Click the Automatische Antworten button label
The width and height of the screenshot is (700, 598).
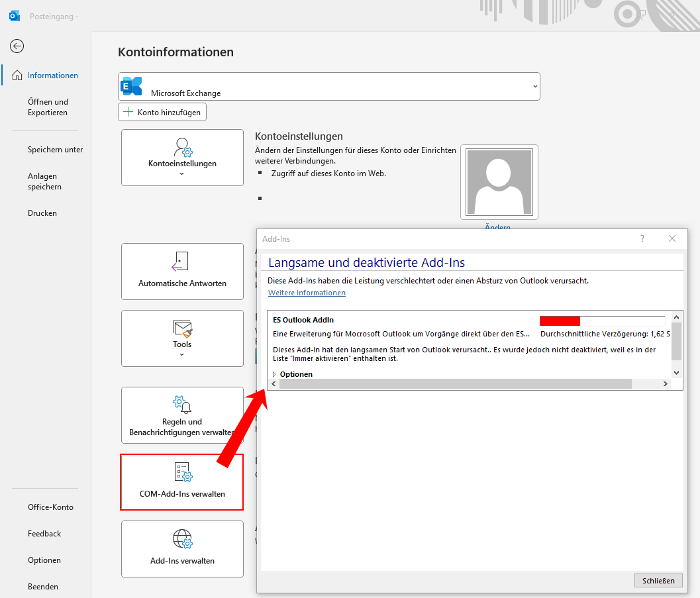coord(182,283)
